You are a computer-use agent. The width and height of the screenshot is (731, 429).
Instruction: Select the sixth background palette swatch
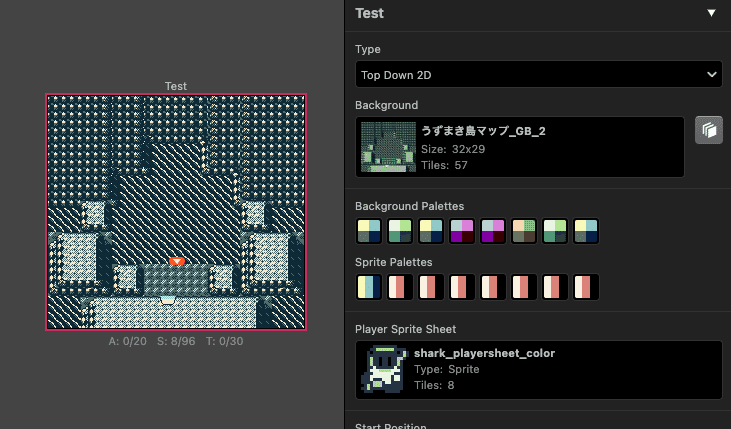[x=524, y=231]
